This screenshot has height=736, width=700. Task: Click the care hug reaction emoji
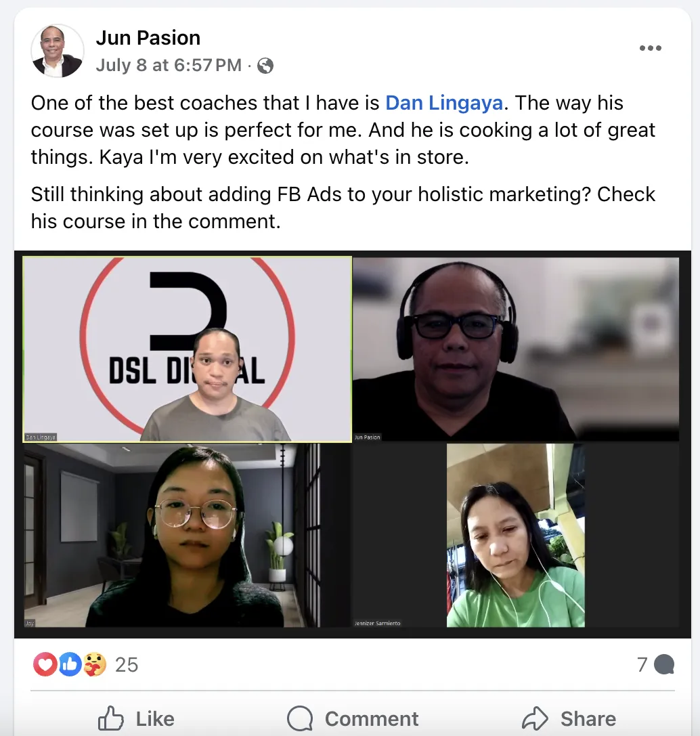point(95,664)
